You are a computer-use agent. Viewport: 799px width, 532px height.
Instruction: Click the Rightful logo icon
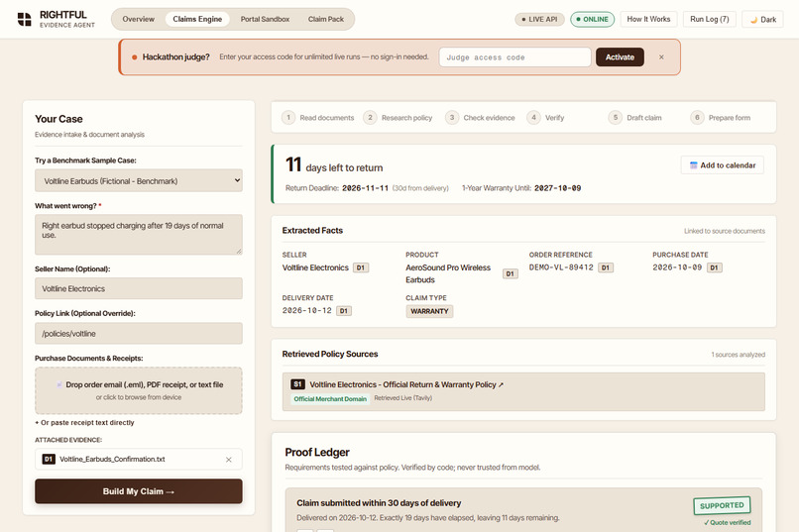coord(24,20)
